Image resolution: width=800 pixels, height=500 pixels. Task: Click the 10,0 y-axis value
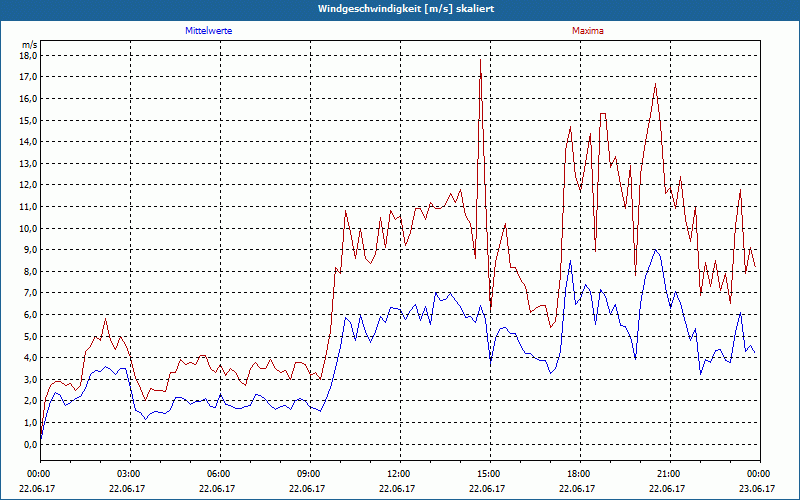point(29,228)
